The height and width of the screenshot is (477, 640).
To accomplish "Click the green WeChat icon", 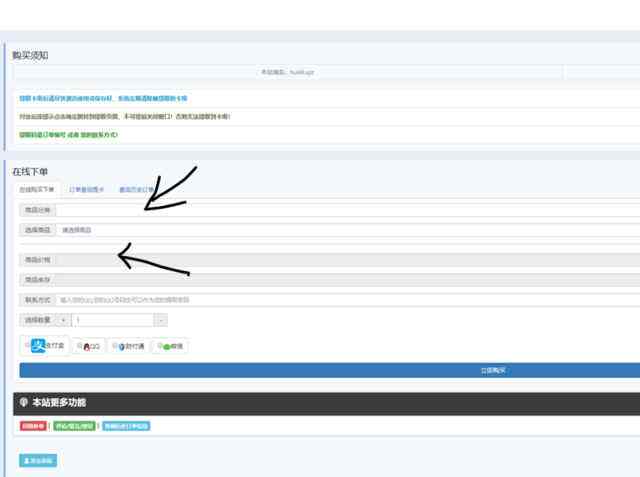I will pyautogui.click(x=167, y=347).
